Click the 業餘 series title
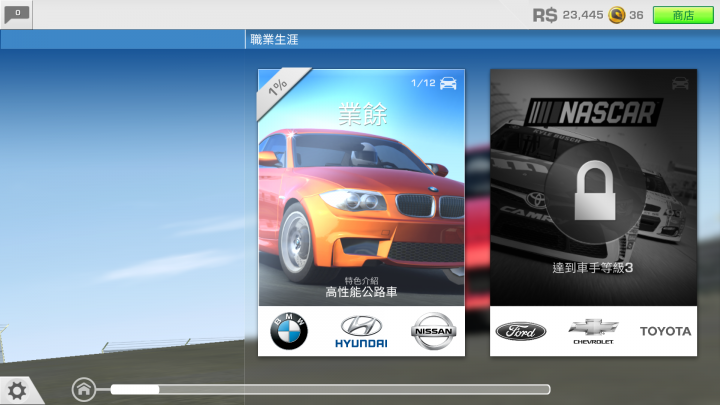Viewport: 720px width, 405px height. (x=363, y=114)
